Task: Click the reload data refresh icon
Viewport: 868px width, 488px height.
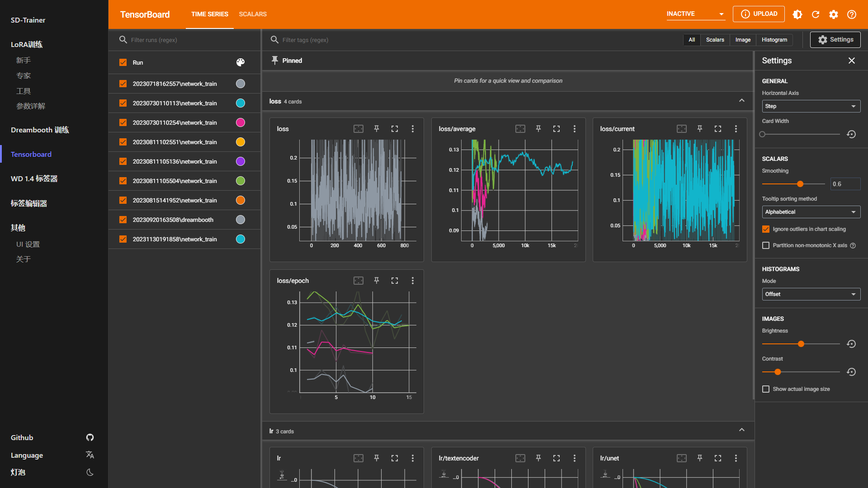Action: tap(815, 14)
